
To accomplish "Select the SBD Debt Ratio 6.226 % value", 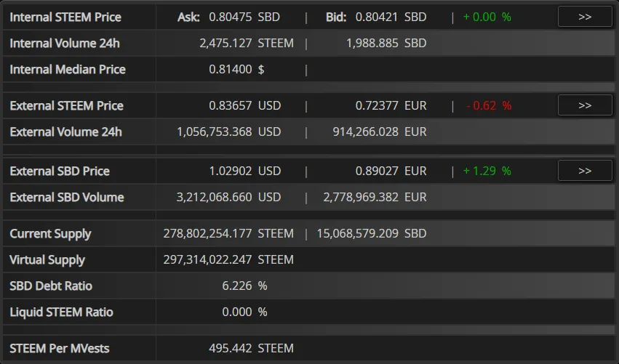I will [x=244, y=286].
